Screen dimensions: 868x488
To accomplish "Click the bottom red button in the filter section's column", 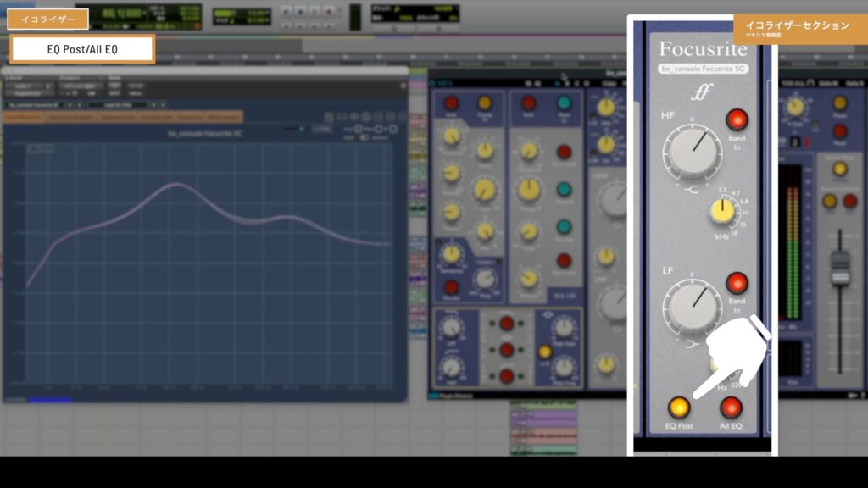I will point(507,375).
